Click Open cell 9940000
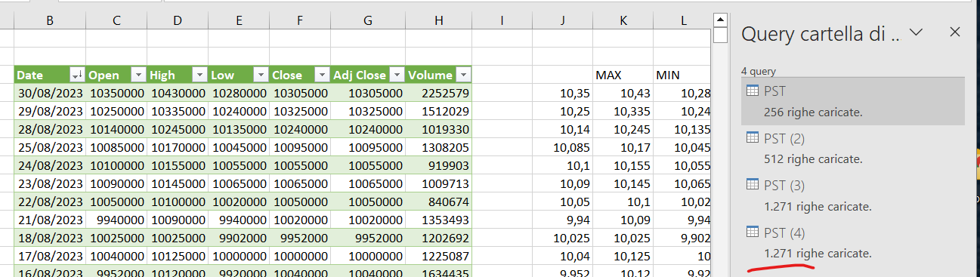Screen dimensions: 980x277 pyautogui.click(x=116, y=220)
